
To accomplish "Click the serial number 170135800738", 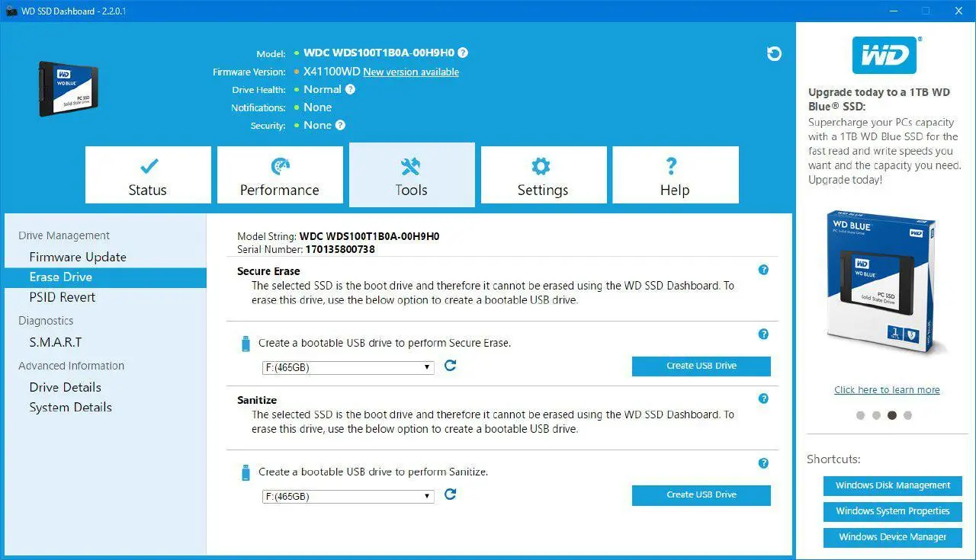I will pos(340,249).
